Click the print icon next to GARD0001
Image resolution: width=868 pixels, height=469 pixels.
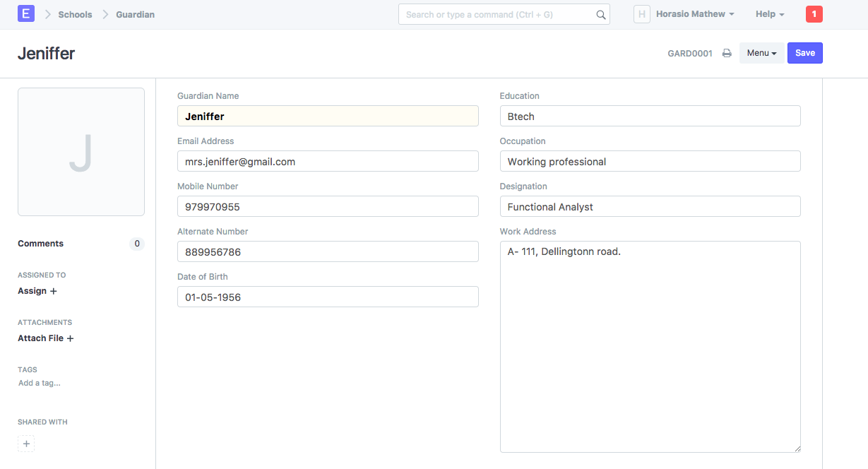coord(727,53)
